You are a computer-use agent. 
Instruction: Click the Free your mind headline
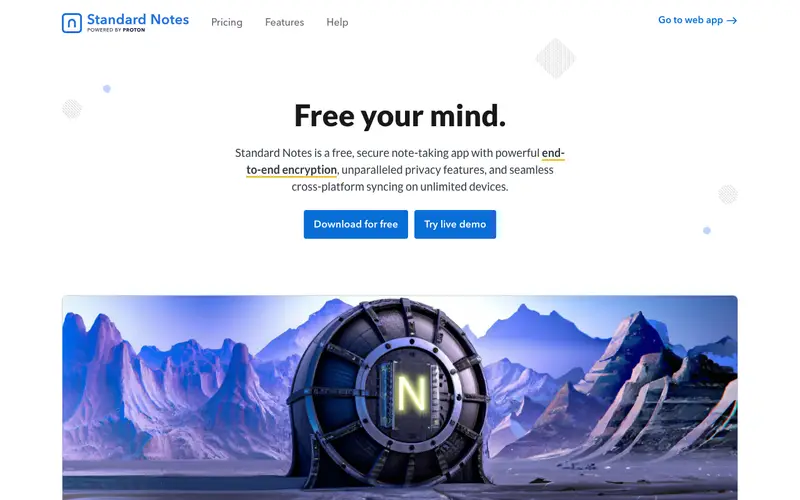pos(400,116)
